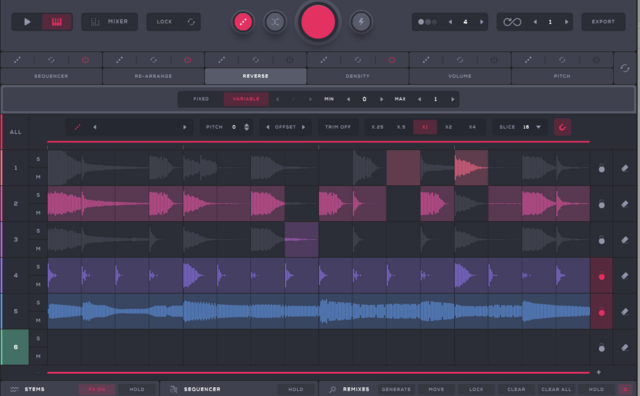640x396 pixels.
Task: Click eraser icon for stem 6
Action: point(625,347)
